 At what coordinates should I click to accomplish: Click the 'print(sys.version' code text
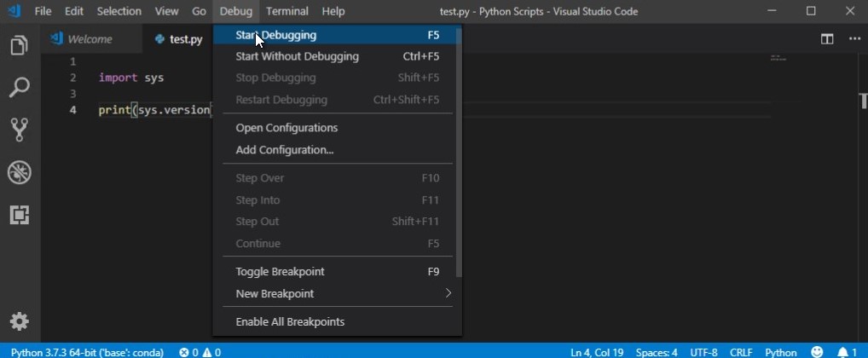coord(154,110)
